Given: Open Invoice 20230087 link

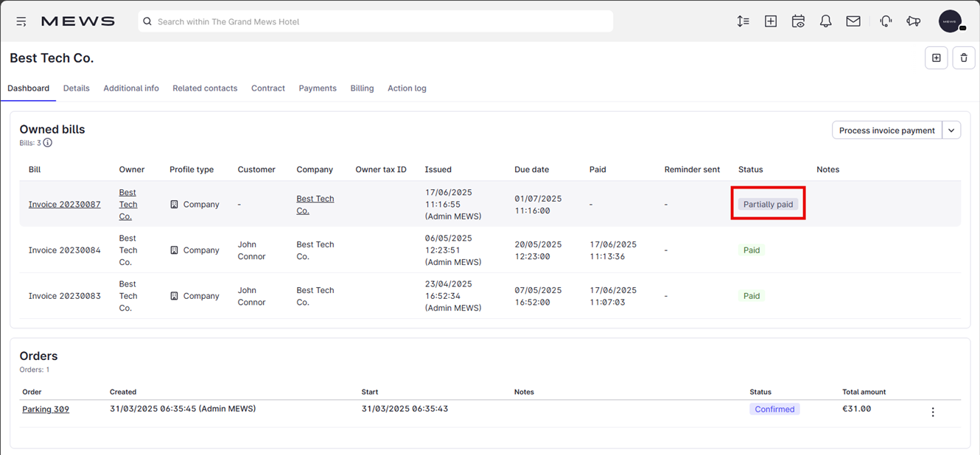Looking at the screenshot, I should (65, 205).
